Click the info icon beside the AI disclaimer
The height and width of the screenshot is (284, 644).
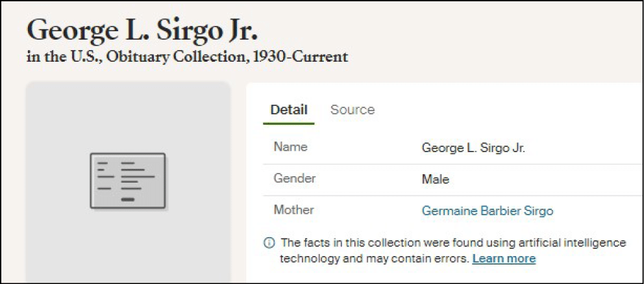click(268, 243)
